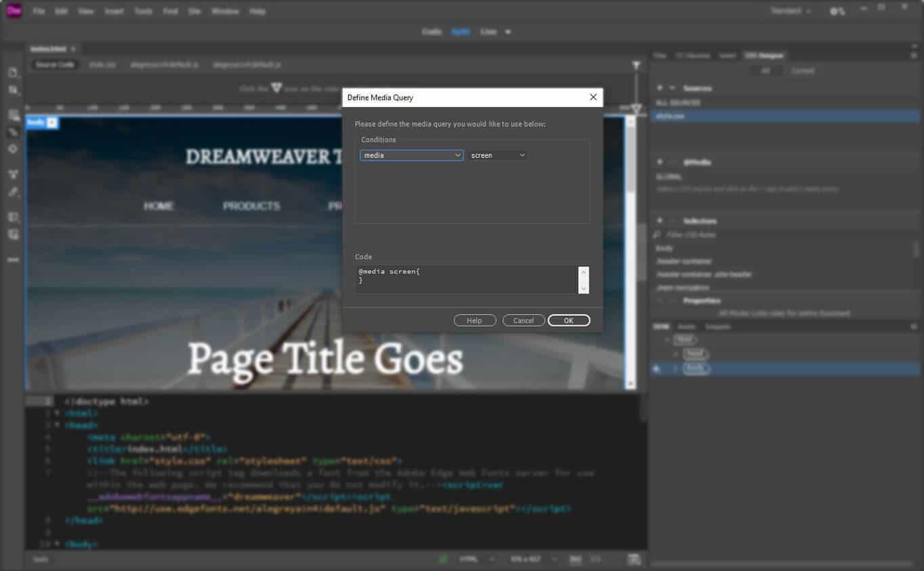Collapse the html node in DOM panel

coord(667,339)
